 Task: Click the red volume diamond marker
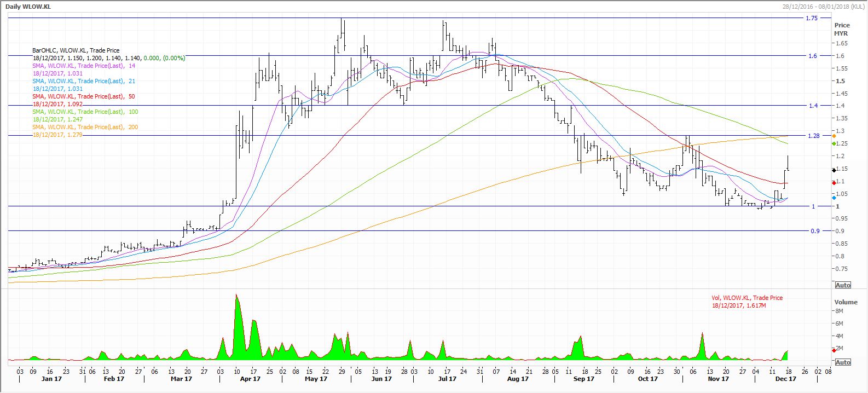click(x=834, y=349)
